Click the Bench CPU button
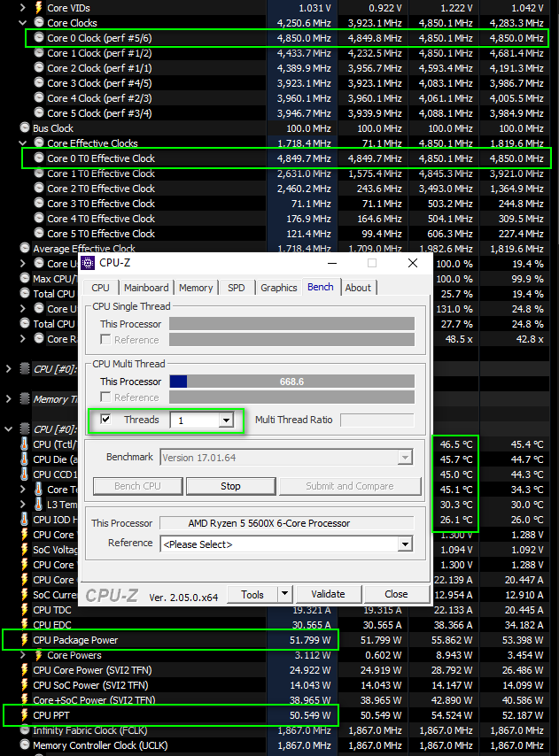 [x=137, y=486]
